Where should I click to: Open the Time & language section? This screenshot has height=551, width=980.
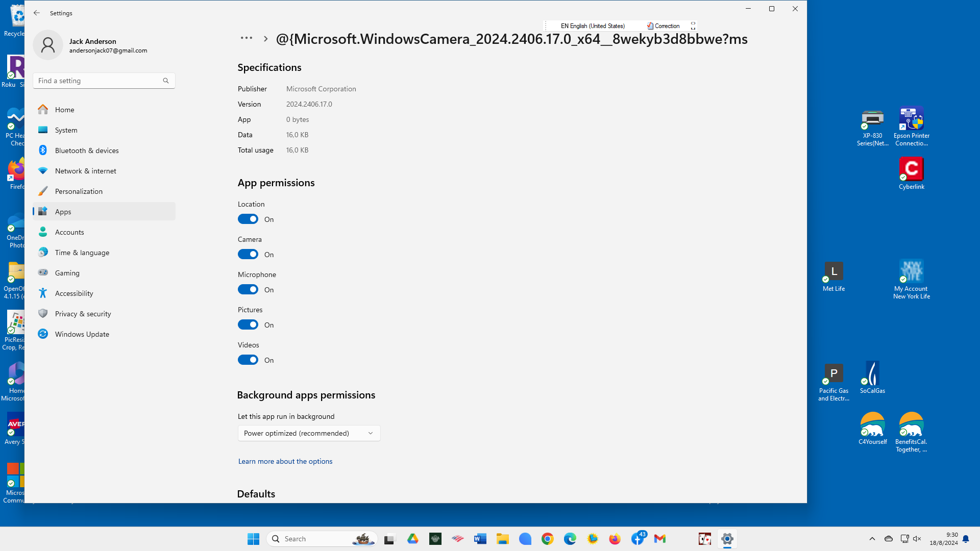[x=104, y=253]
